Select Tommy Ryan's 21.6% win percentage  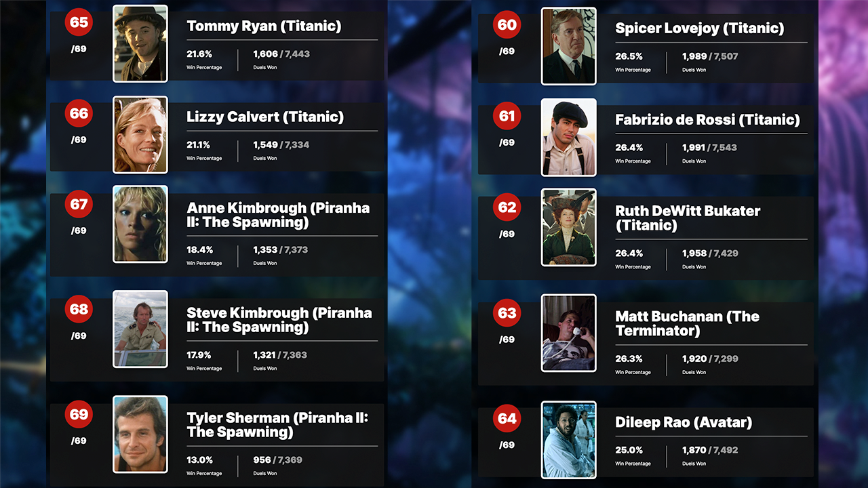pos(199,54)
